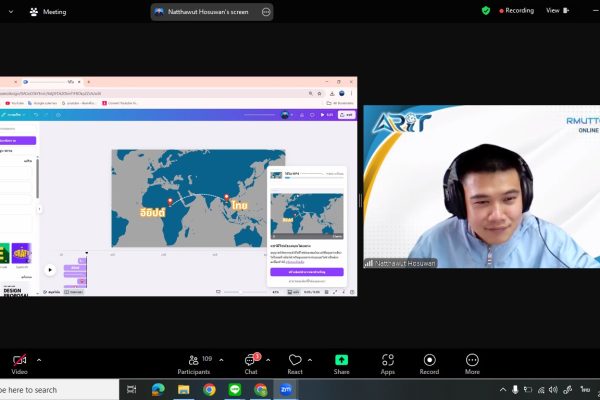Screen dimensions: 600x400
Task: Open the LINE app from the taskbar
Action: click(235, 390)
